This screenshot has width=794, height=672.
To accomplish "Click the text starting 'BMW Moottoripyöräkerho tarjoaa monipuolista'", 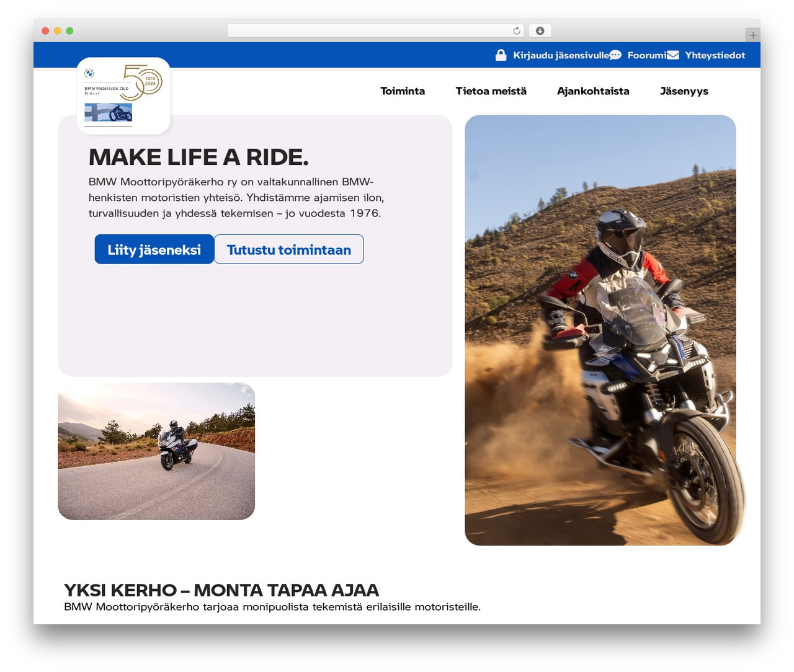I will [272, 607].
